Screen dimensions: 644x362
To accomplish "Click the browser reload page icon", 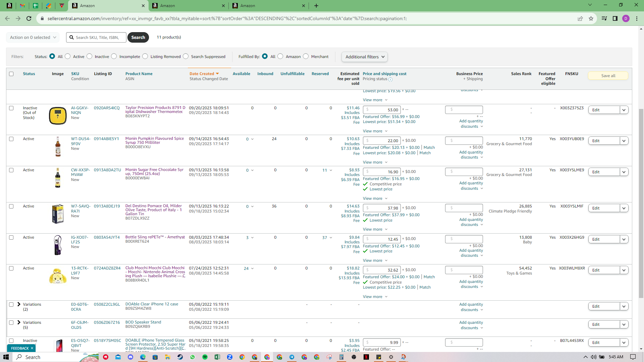I will (29, 18).
